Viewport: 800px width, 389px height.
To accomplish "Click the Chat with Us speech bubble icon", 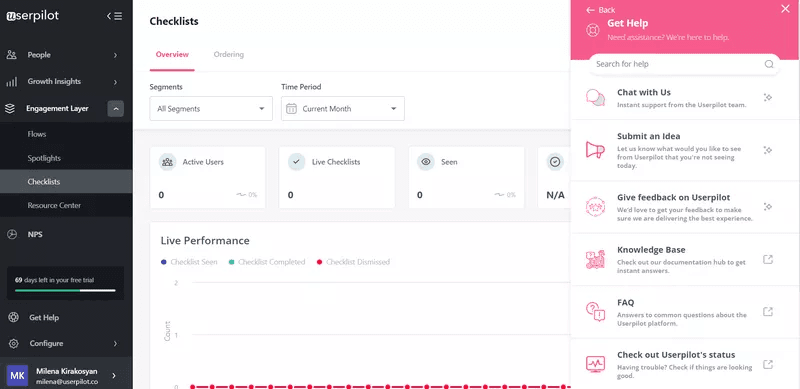I will 595,98.
